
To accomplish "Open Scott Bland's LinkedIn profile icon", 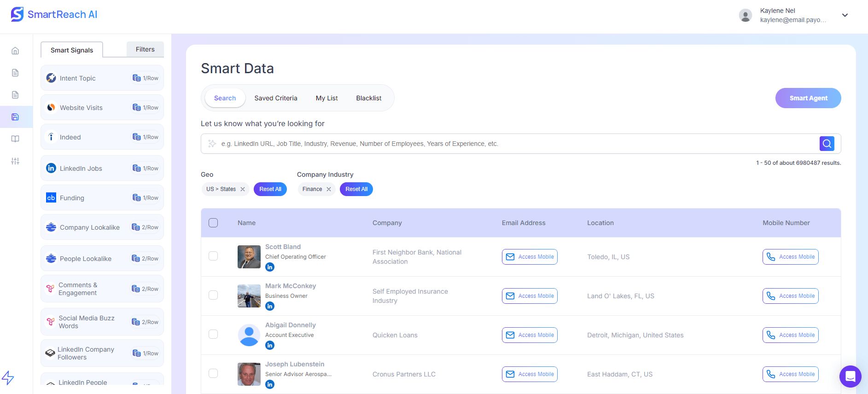I will tap(270, 267).
